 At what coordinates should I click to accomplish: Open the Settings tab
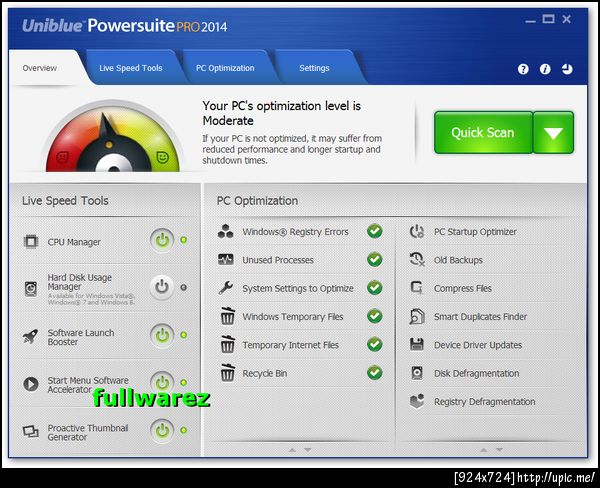click(x=314, y=68)
